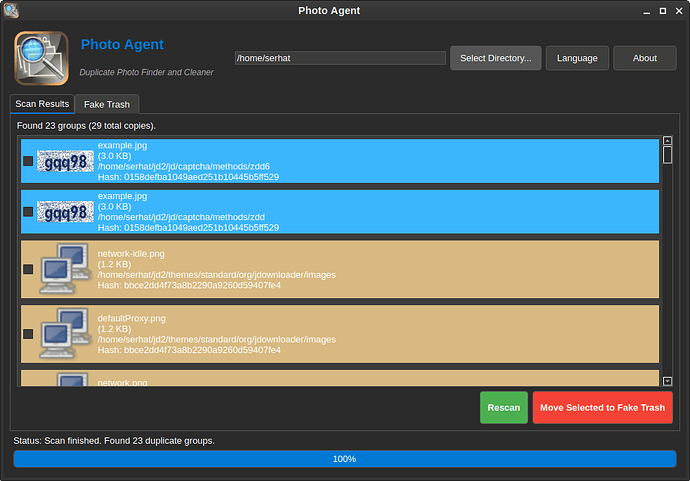The image size is (690, 481).
Task: Click the /home/serhat directory path field
Action: point(340,58)
